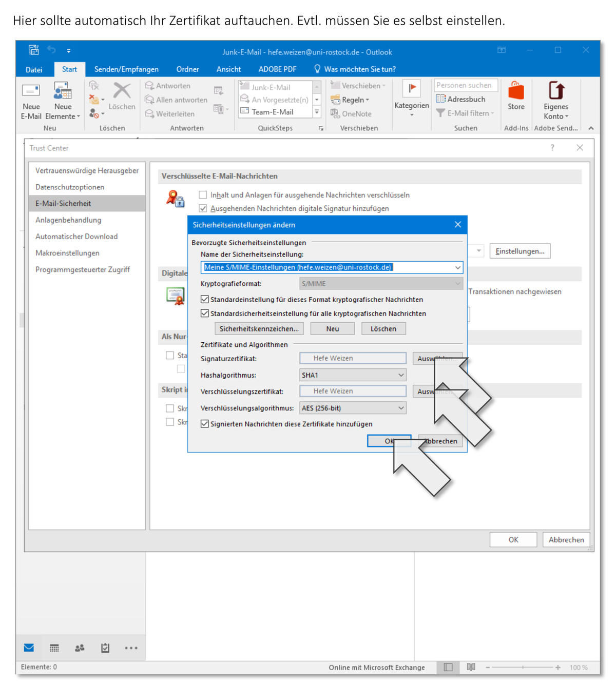Screen dimensions: 616x685
Task: Click the E-Mail filtern funnel icon
Action: click(440, 113)
